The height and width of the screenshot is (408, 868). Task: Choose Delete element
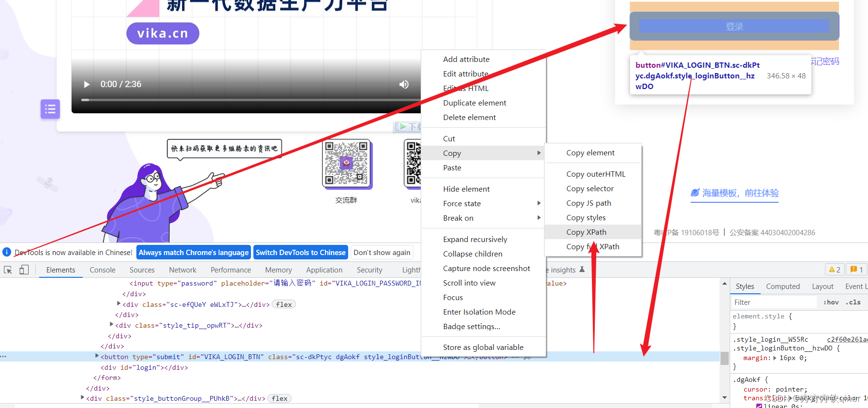484,117
